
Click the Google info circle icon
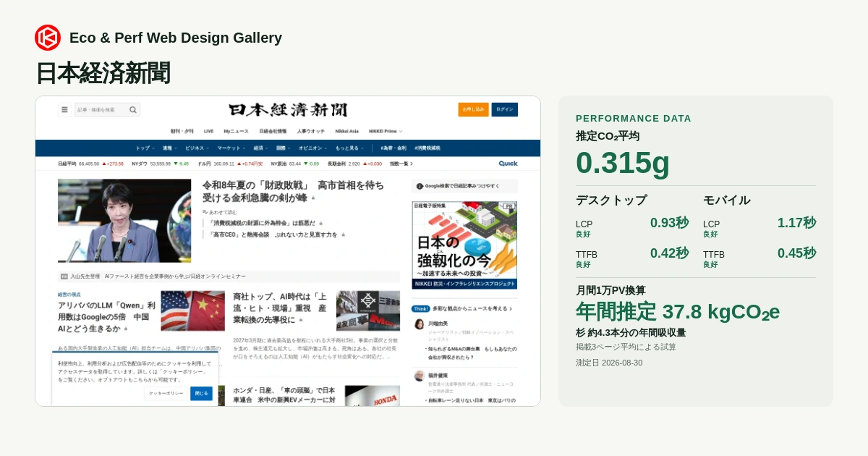point(420,186)
